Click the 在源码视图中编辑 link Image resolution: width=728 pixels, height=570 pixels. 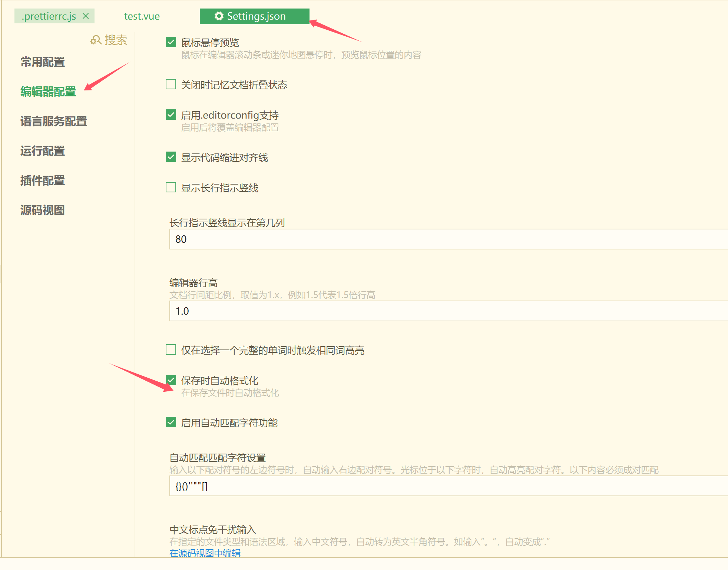205,553
